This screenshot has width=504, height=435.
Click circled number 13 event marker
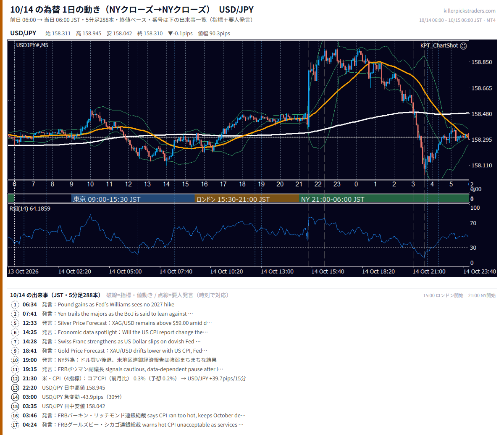click(x=16, y=388)
